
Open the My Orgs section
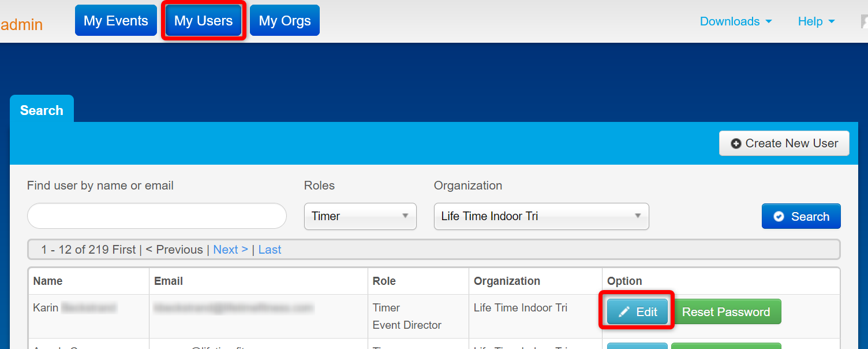[285, 21]
